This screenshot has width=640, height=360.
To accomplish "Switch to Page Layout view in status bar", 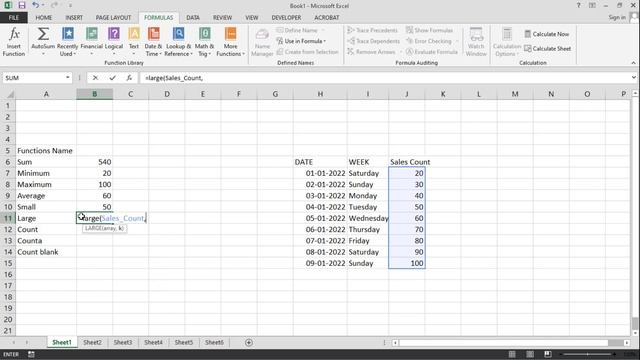I will 530,354.
